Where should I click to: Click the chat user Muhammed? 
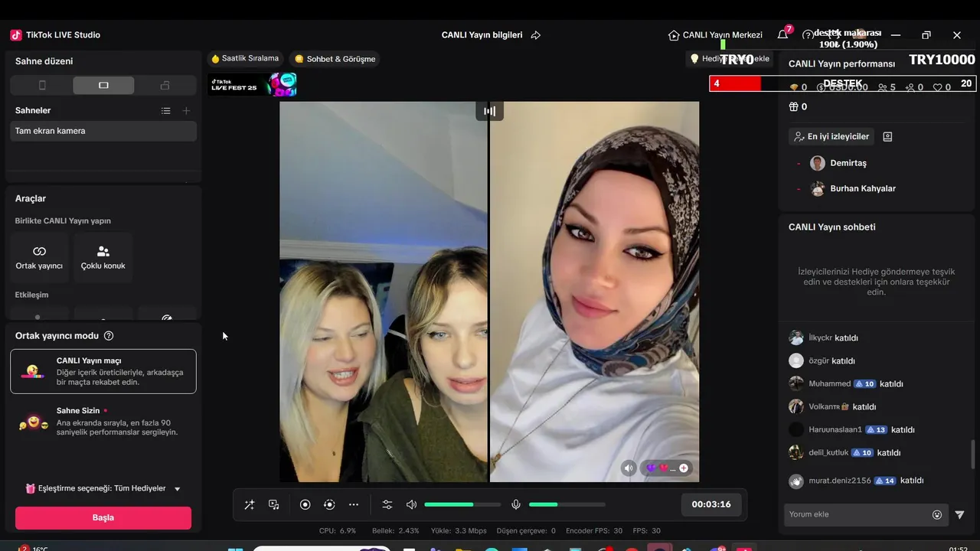830,383
